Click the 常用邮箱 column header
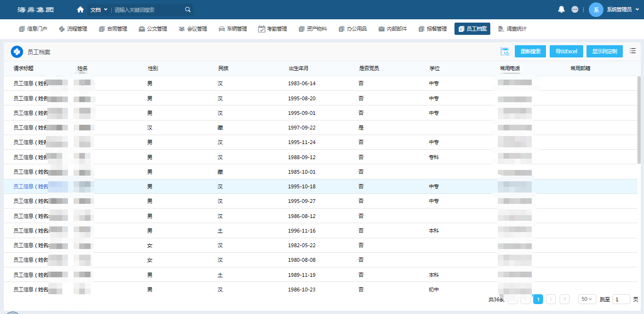 click(580, 68)
